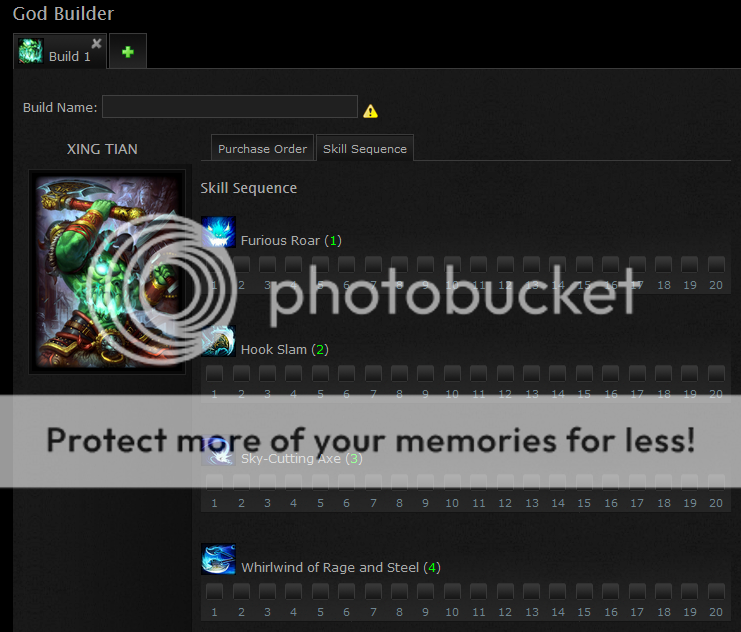Close the Build 1 tab with the X
Image resolution: width=741 pixels, height=632 pixels.
tap(96, 43)
